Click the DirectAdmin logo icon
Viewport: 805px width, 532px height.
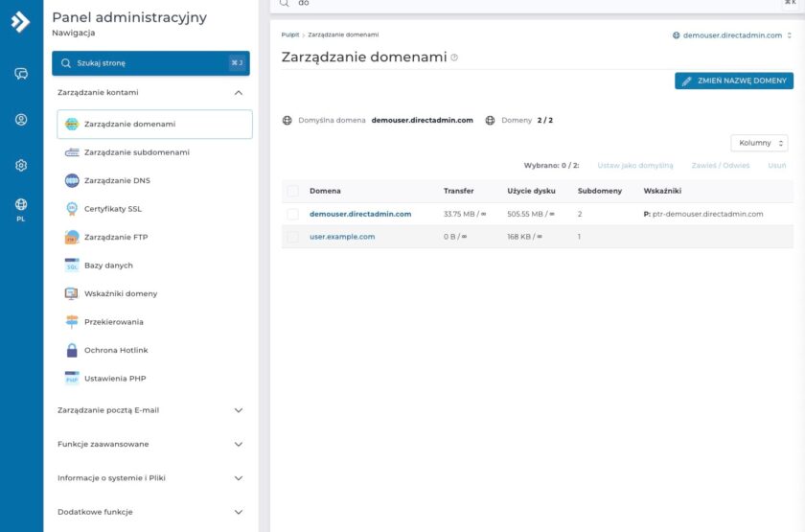pos(20,21)
